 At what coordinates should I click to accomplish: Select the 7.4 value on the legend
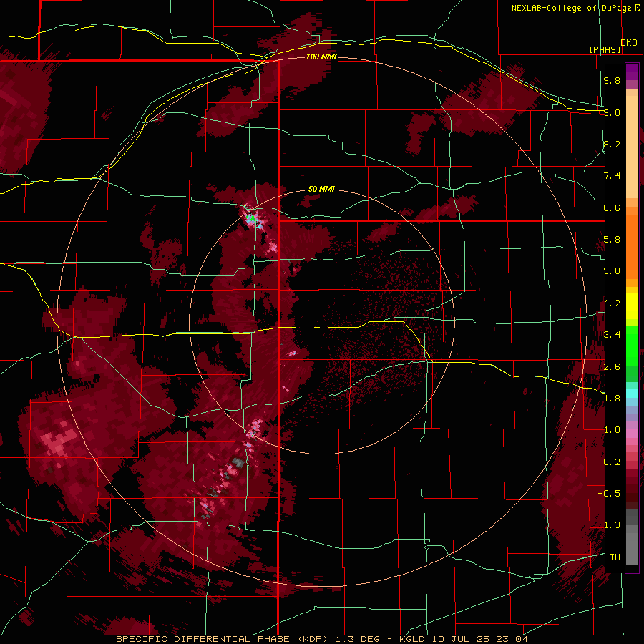tap(612, 176)
